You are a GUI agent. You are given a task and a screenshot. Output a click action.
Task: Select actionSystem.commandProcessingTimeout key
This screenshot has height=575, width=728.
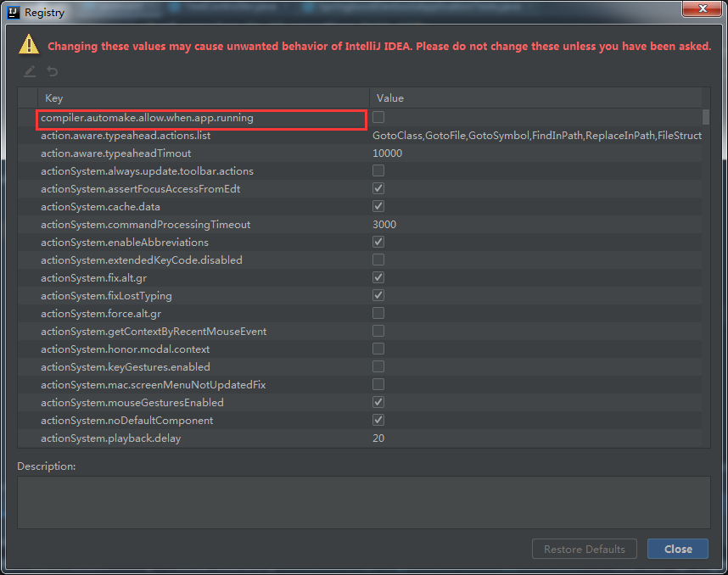coord(145,225)
